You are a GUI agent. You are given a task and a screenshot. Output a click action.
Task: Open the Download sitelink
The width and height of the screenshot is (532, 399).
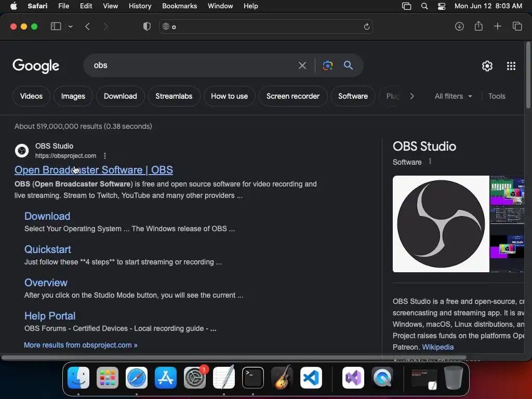[47, 216]
